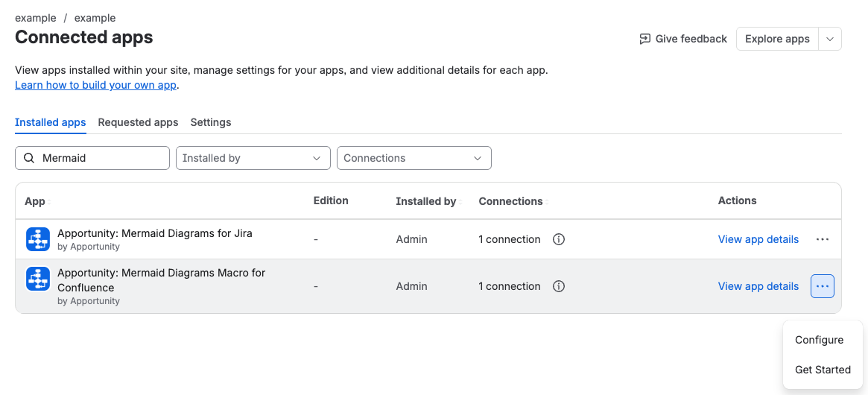The width and height of the screenshot is (868, 395).
Task: Click first example breadcrumb
Action: [x=36, y=18]
